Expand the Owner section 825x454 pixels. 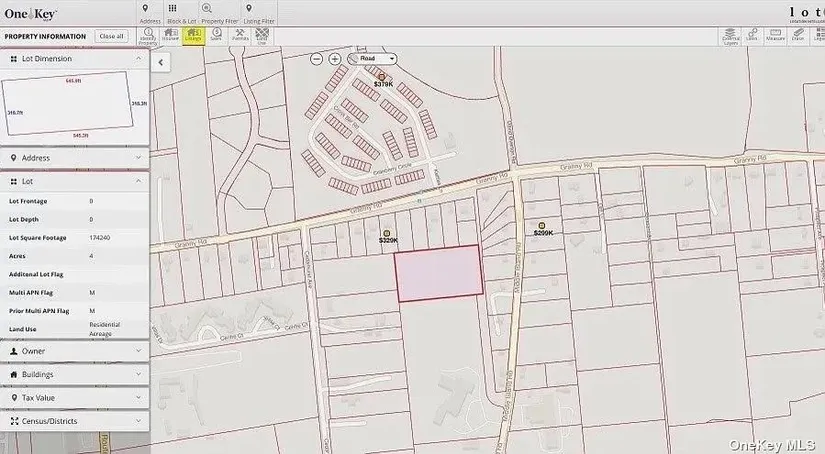(x=75, y=352)
